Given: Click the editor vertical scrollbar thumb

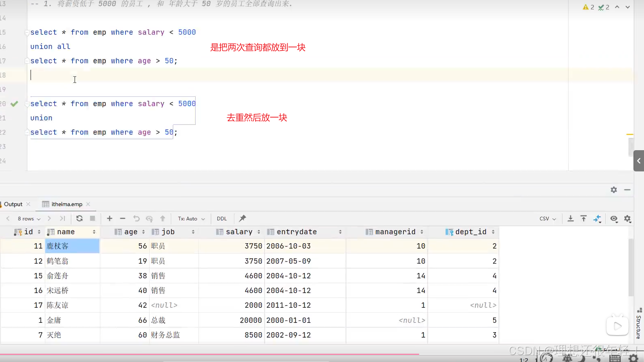Looking at the screenshot, I should [x=631, y=147].
